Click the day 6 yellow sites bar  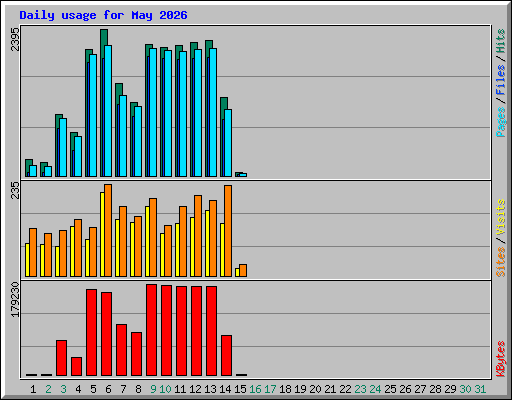[x=102, y=234]
